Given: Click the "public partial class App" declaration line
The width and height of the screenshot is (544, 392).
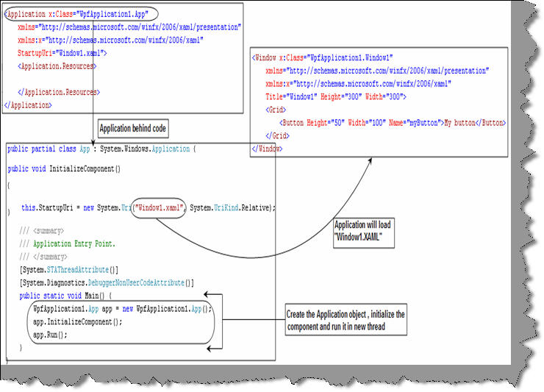Looking at the screenshot, I should [101, 149].
